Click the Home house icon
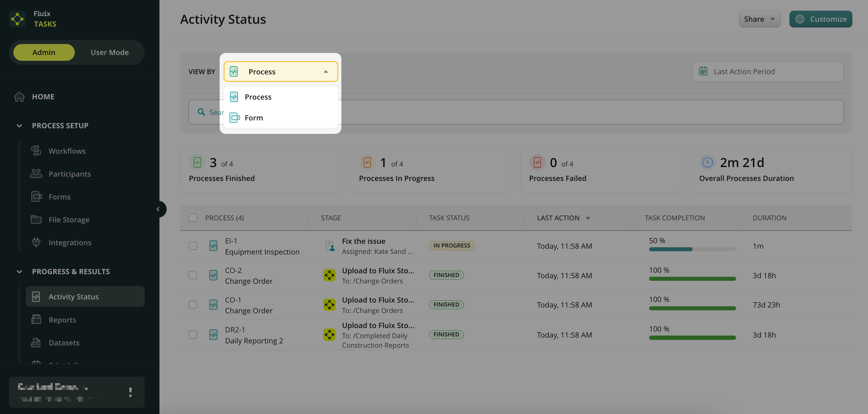868x414 pixels. (19, 97)
